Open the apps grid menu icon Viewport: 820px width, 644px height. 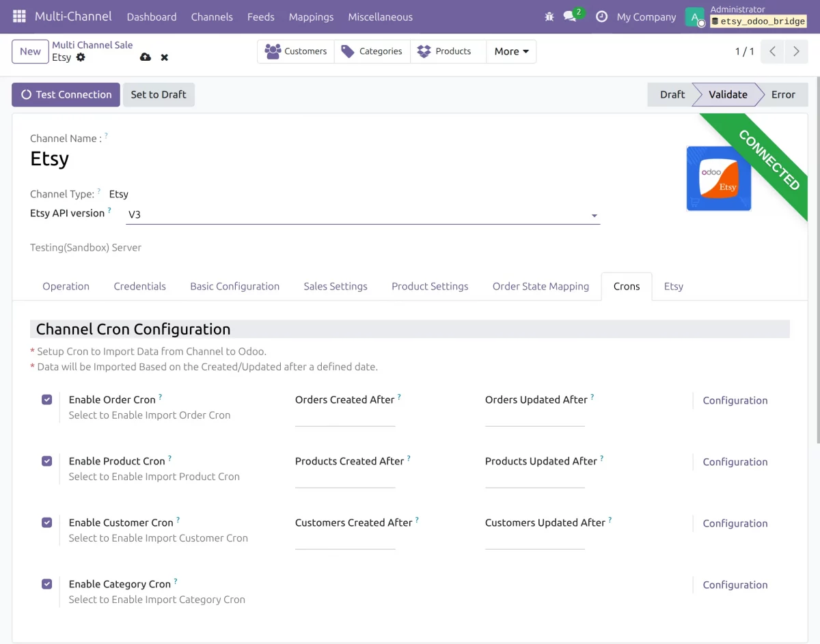[19, 16]
